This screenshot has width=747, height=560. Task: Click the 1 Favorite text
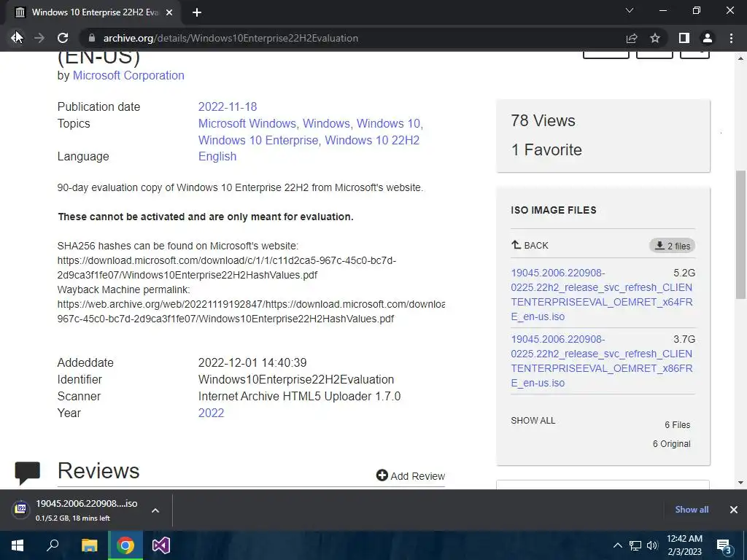coord(546,149)
